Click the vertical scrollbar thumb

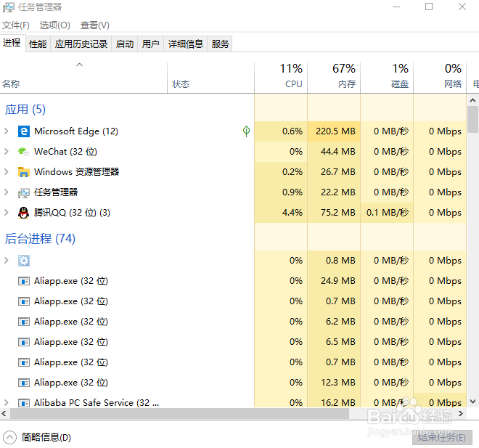point(473,120)
